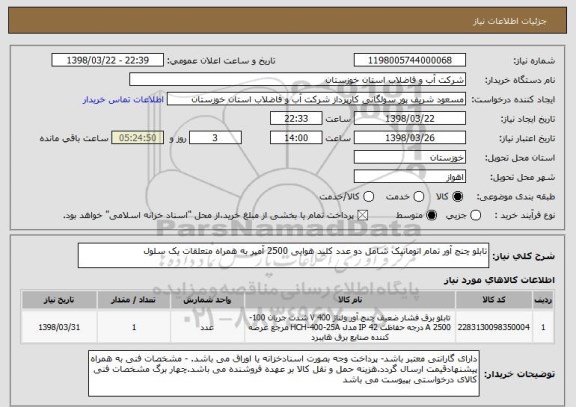Image resolution: width=576 pixels, height=407 pixels.
Task: Click the buyer organization name field
Action: 298,80
